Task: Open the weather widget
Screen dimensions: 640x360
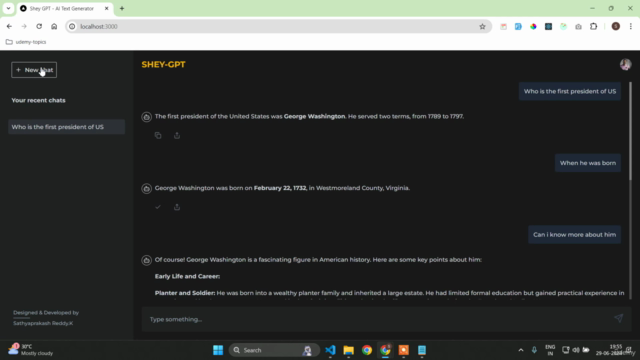Action: [x=31, y=350]
